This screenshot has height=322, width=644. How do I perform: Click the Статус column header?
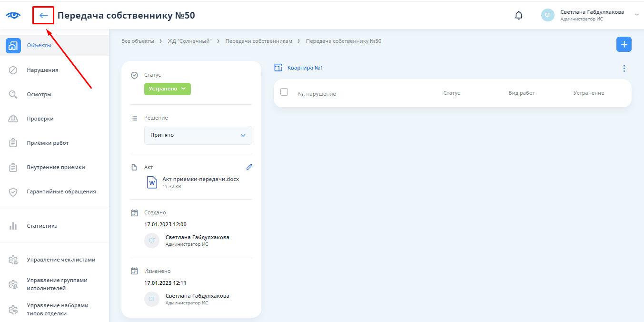tap(451, 93)
